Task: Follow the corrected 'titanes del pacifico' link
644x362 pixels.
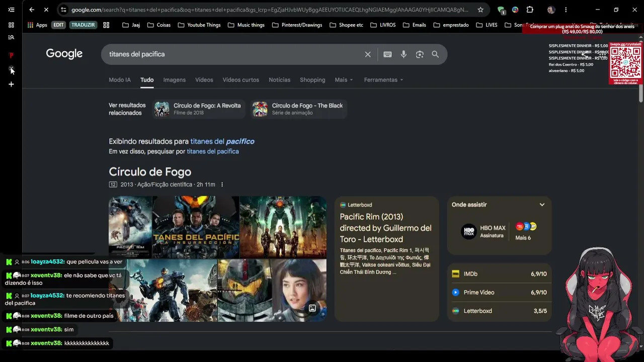Action: (222, 142)
